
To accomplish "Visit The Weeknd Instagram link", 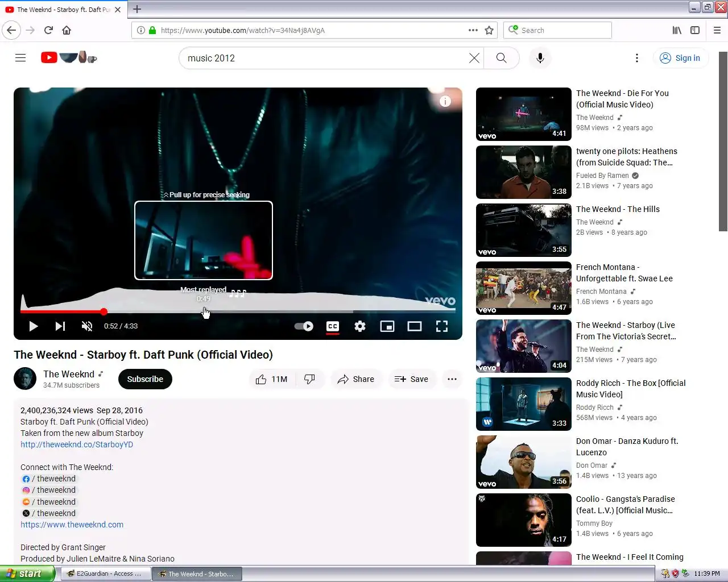I will tap(48, 490).
